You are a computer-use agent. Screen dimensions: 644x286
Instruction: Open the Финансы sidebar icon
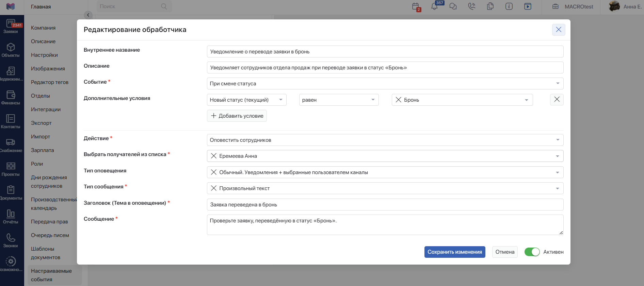[11, 98]
